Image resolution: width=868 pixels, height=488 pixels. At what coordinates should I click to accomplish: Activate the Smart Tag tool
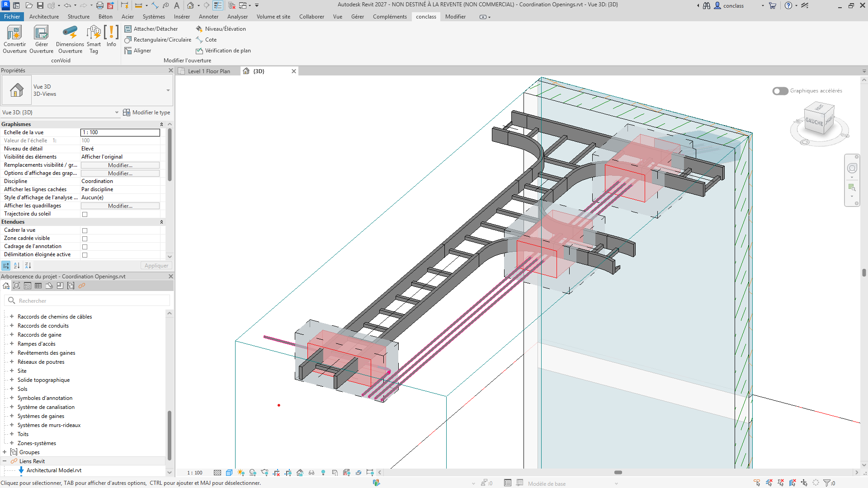click(94, 33)
